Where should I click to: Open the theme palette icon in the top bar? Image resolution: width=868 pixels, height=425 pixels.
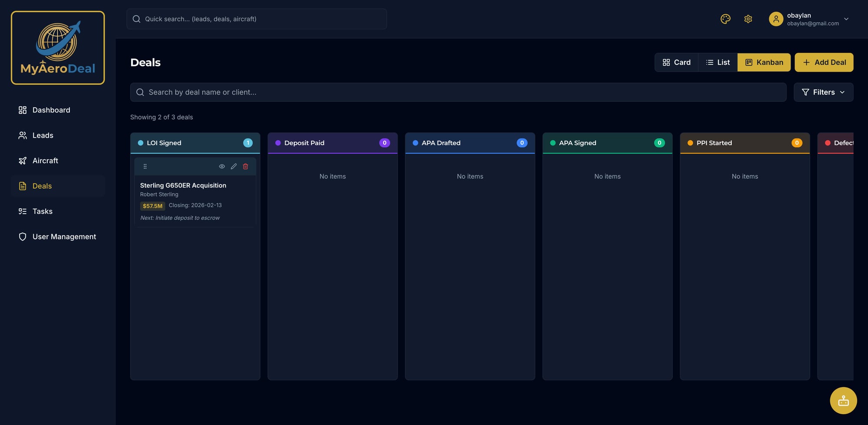click(x=725, y=19)
